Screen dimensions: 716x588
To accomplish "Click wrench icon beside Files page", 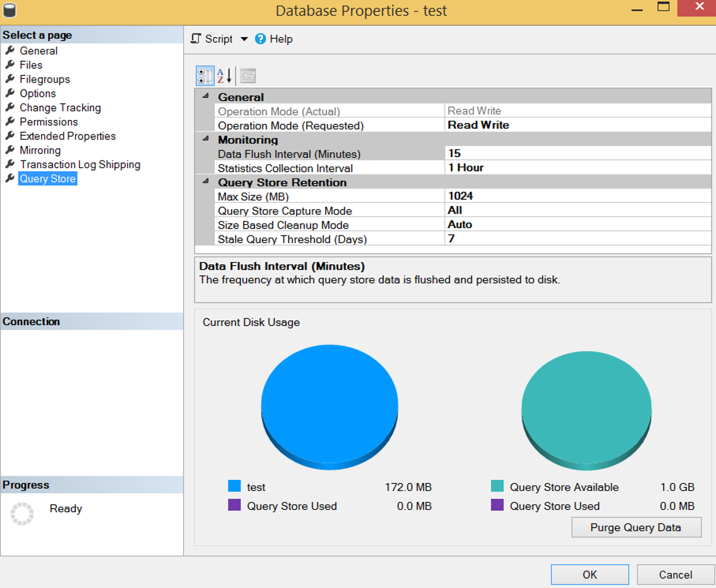I will point(10,64).
